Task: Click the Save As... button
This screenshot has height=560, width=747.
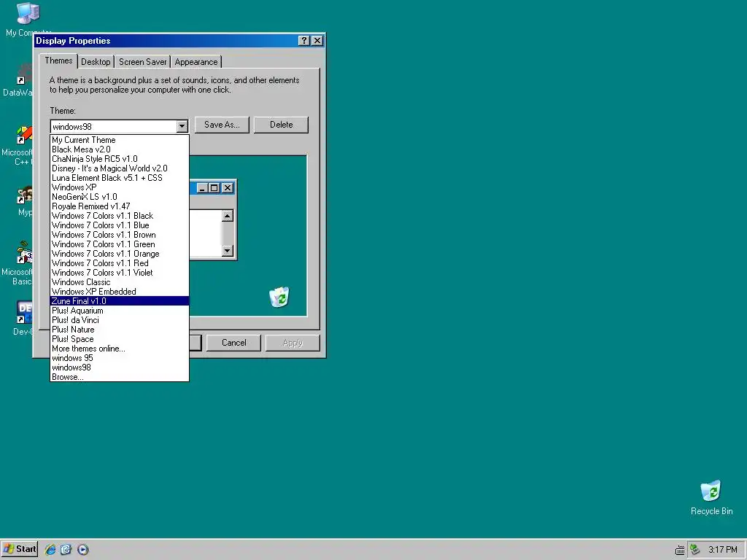Action: (222, 125)
